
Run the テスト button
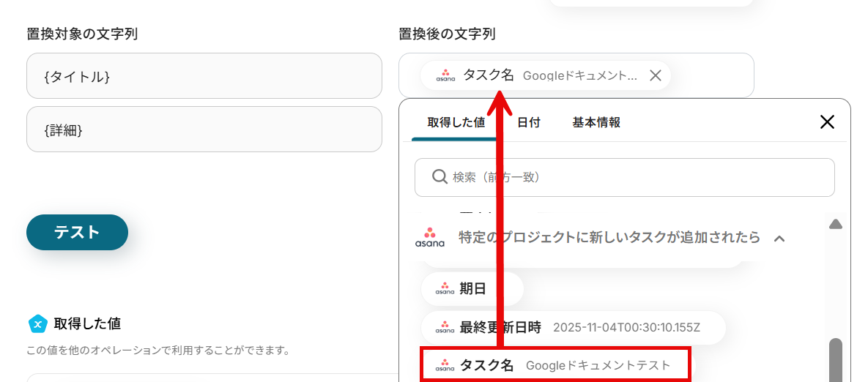77,232
